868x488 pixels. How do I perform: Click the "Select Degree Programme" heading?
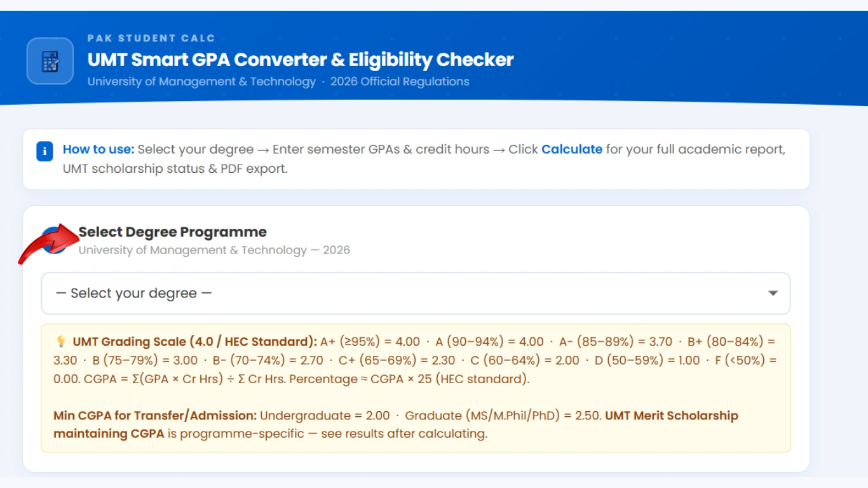(172, 232)
